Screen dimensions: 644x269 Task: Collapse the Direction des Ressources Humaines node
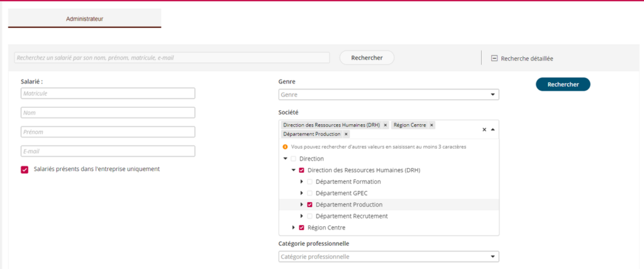click(293, 170)
